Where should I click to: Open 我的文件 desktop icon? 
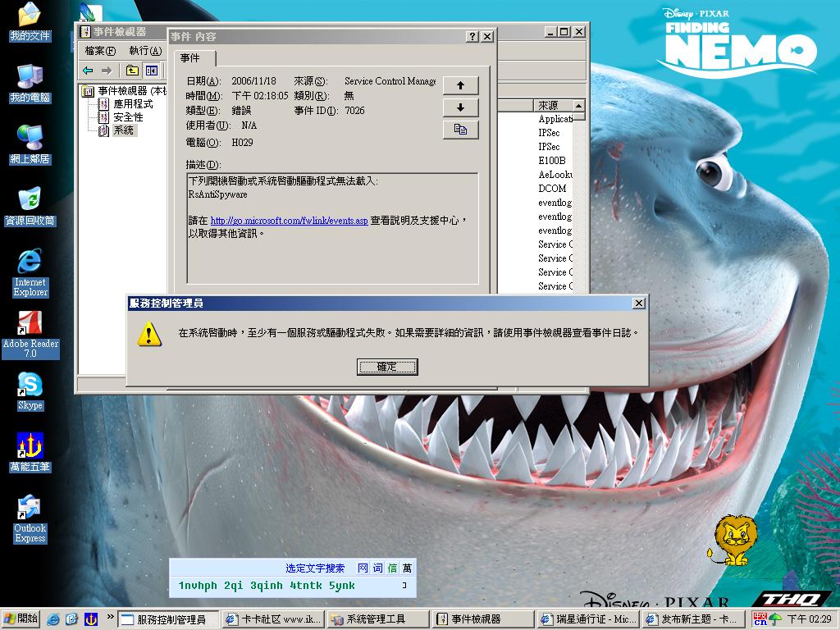point(30,22)
